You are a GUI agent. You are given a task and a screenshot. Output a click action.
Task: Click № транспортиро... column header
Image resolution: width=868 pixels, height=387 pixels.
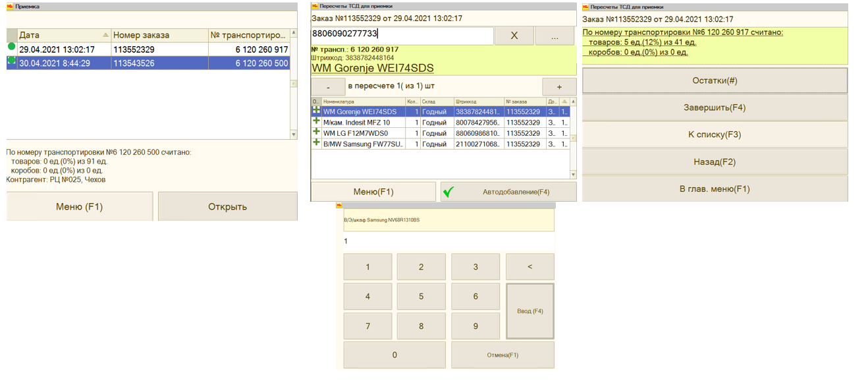[x=249, y=35]
